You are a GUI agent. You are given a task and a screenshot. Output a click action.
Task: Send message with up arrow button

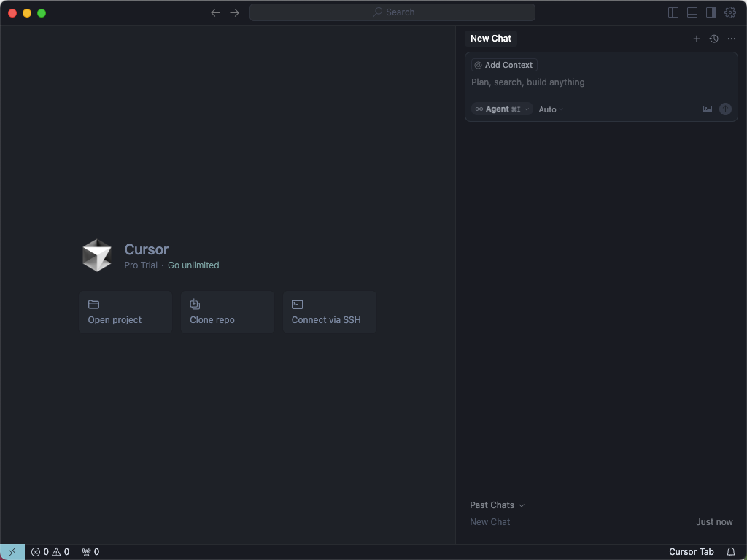coord(725,109)
